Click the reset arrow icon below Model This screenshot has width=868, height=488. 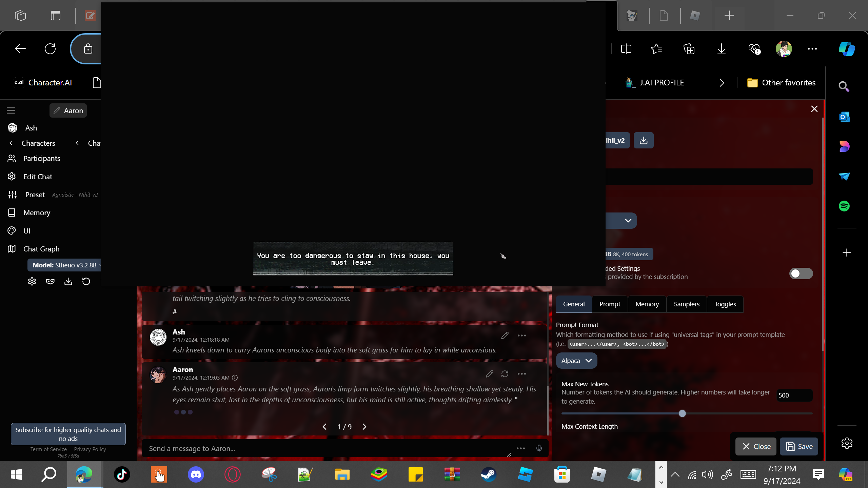click(x=86, y=281)
